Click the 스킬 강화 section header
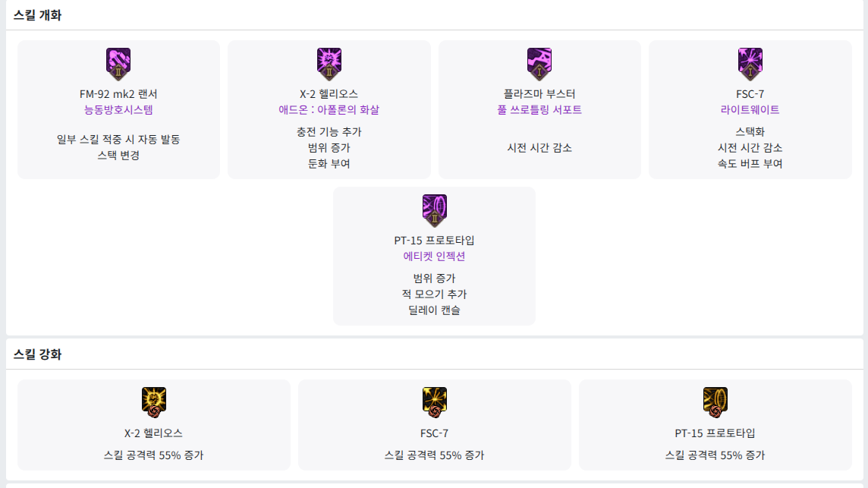 [x=37, y=354]
